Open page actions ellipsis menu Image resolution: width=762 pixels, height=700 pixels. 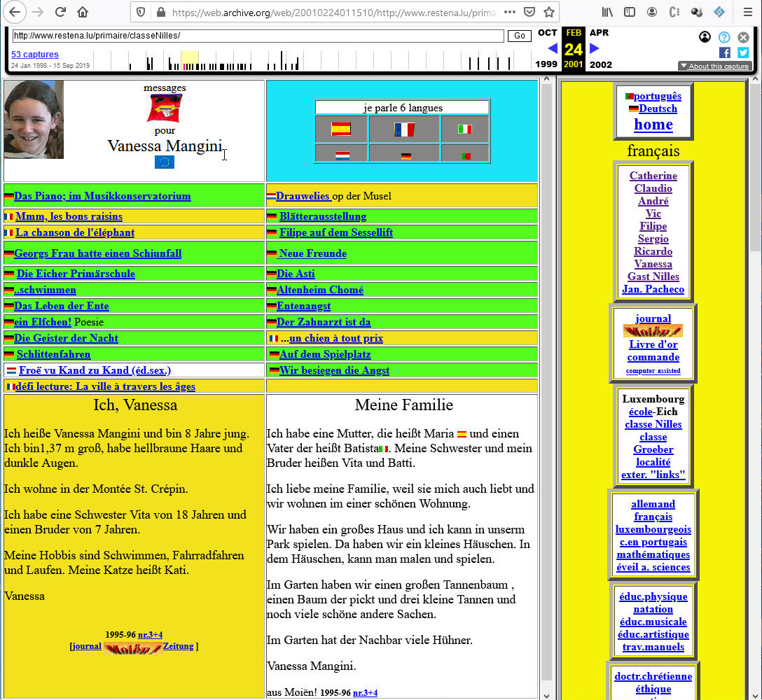[x=509, y=12]
